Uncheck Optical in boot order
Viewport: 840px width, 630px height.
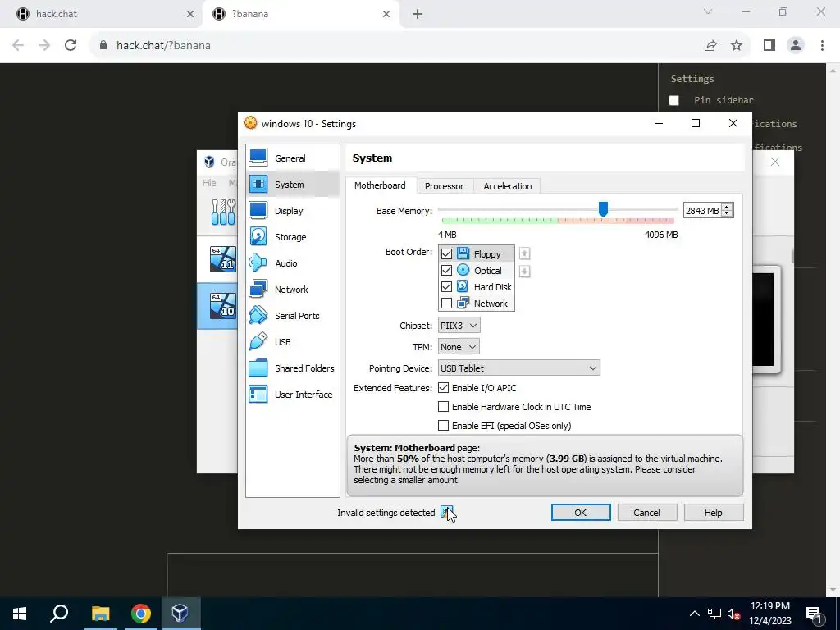(x=446, y=270)
